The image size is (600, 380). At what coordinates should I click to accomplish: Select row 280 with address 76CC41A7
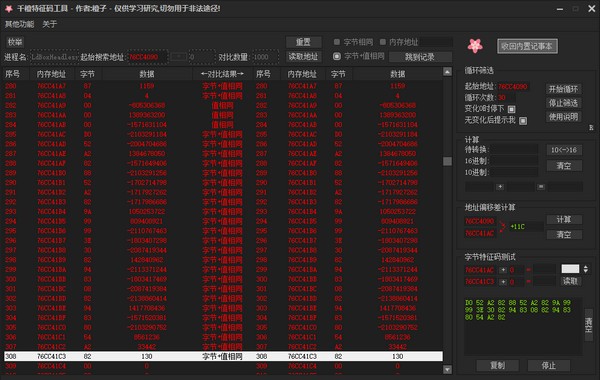click(x=223, y=86)
